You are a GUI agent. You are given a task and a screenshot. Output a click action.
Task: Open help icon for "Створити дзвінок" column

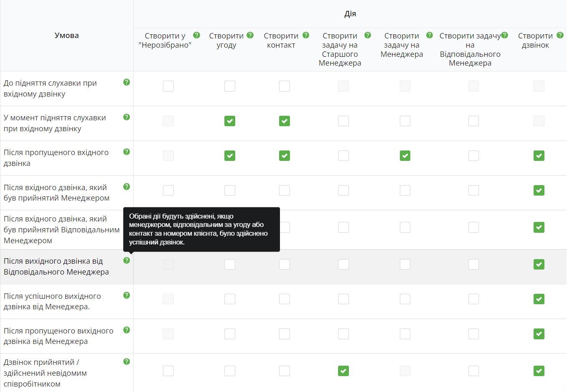pos(560,35)
